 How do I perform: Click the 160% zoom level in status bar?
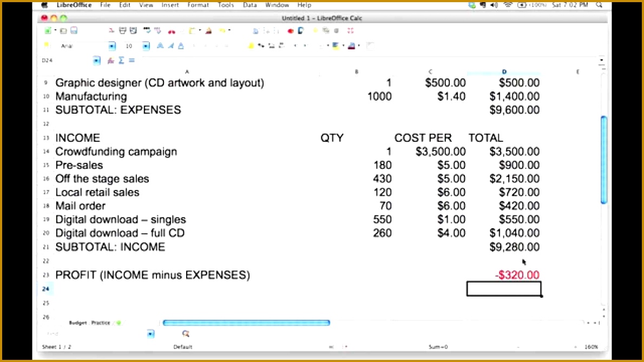591,347
